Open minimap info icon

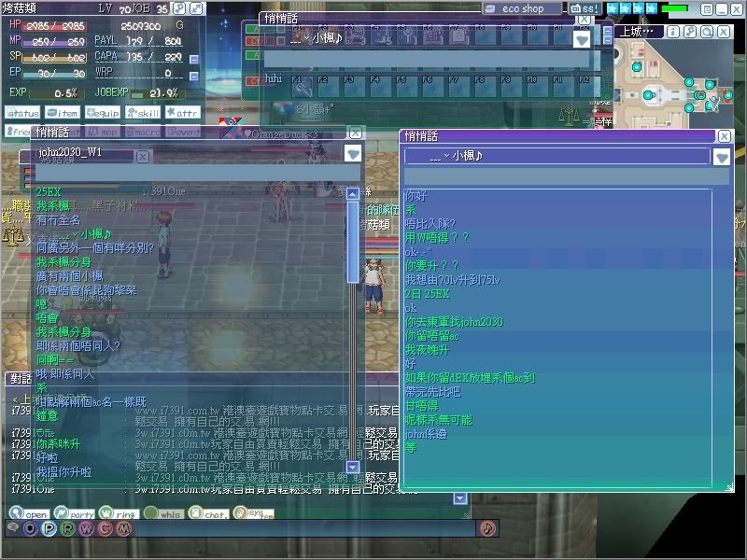click(x=672, y=32)
